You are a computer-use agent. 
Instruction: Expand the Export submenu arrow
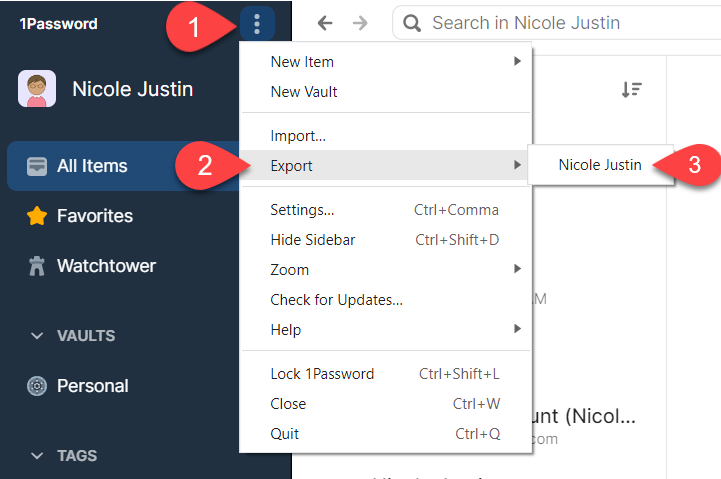pos(517,165)
